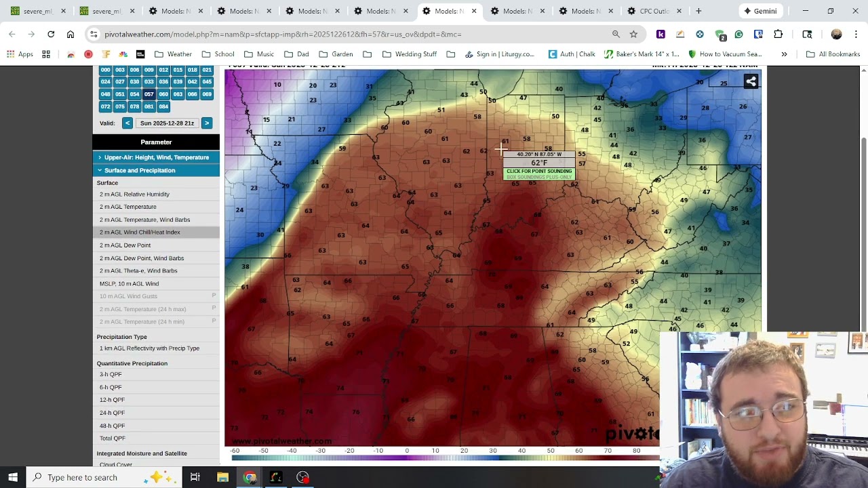Open the purple K extension icon

[660, 34]
